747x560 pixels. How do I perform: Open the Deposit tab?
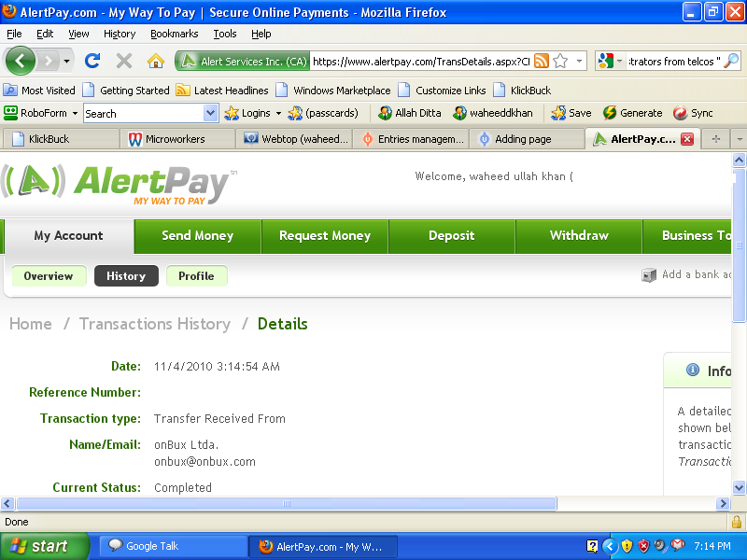click(452, 236)
